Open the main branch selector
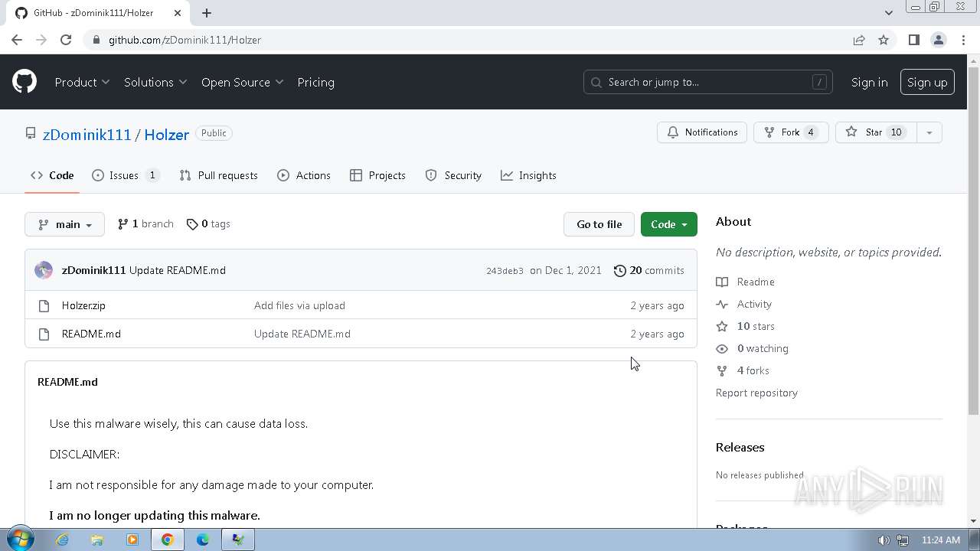980x551 pixels. coord(64,224)
